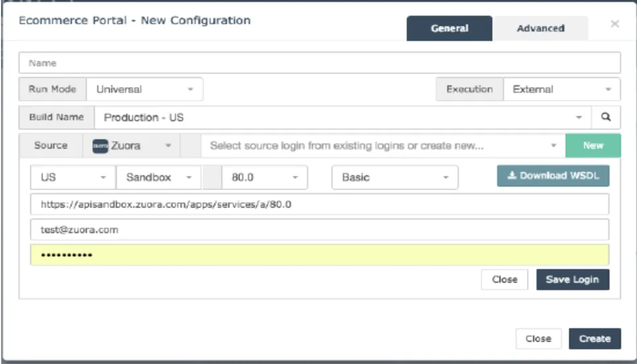Screen dimensions: 637x364
Task: Click the Build Name label
Action: (57, 117)
